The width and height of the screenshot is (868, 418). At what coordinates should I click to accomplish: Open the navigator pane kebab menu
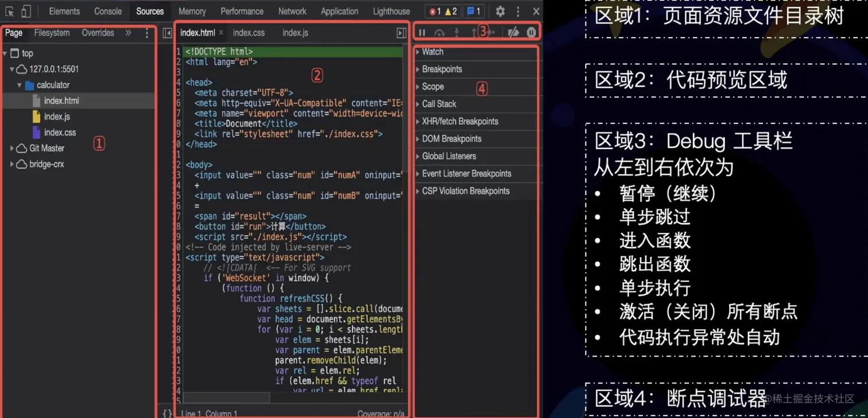pyautogui.click(x=147, y=33)
